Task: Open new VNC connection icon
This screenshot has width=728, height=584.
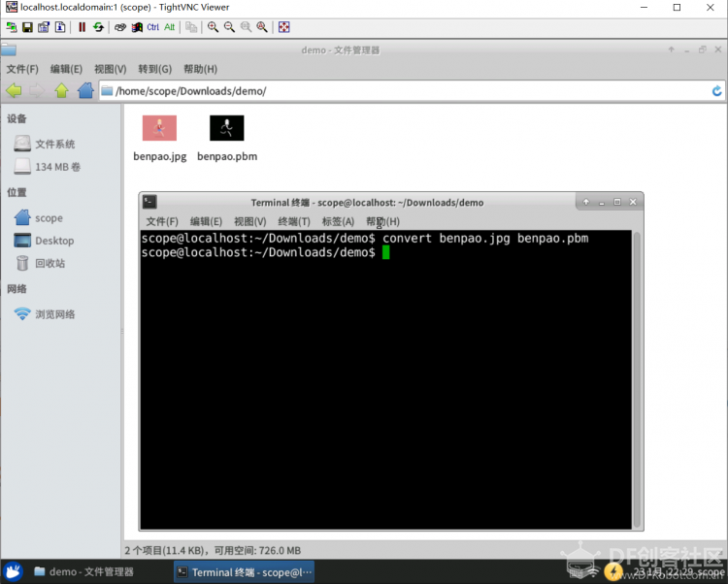Action: point(11,27)
